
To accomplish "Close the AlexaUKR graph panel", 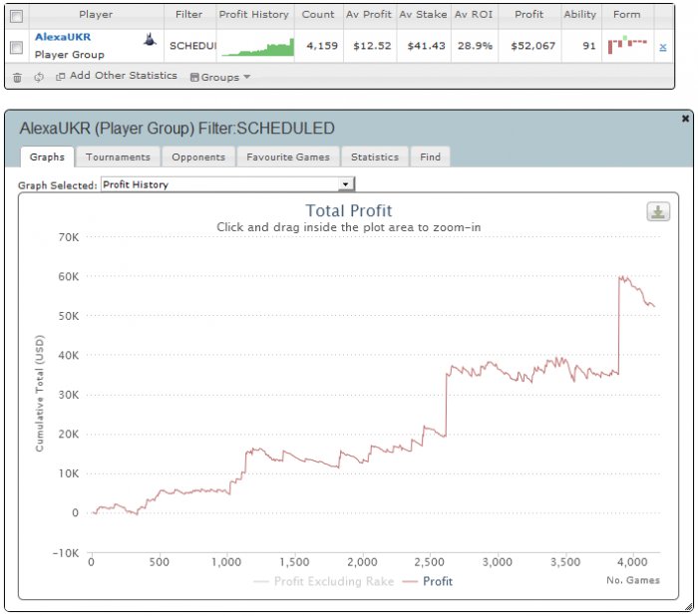I will (686, 119).
